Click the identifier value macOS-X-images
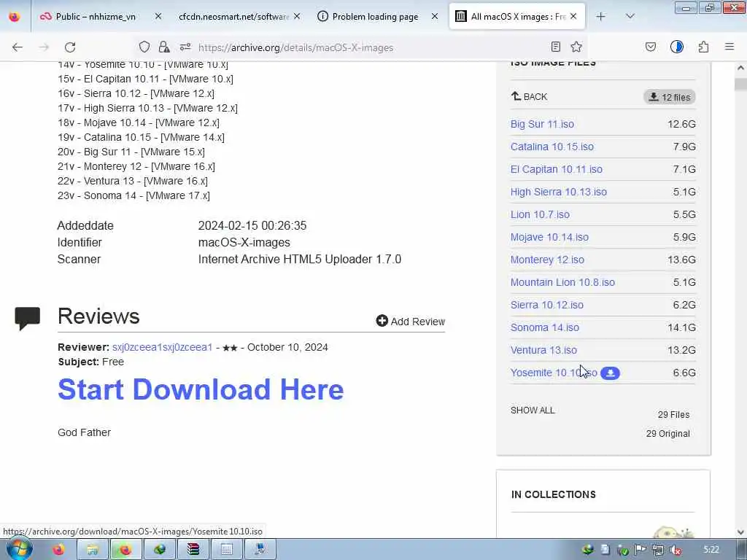Viewport: 747px width, 560px height. coord(244,242)
